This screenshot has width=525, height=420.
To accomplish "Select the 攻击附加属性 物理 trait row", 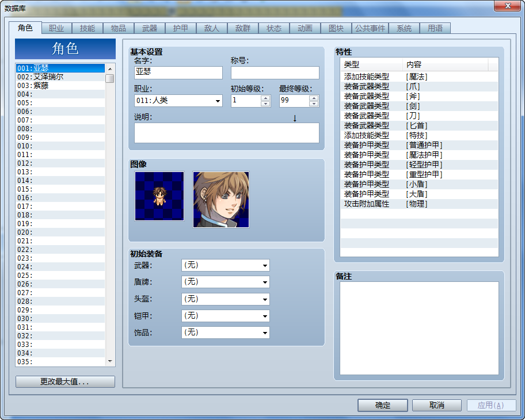I will [419, 204].
